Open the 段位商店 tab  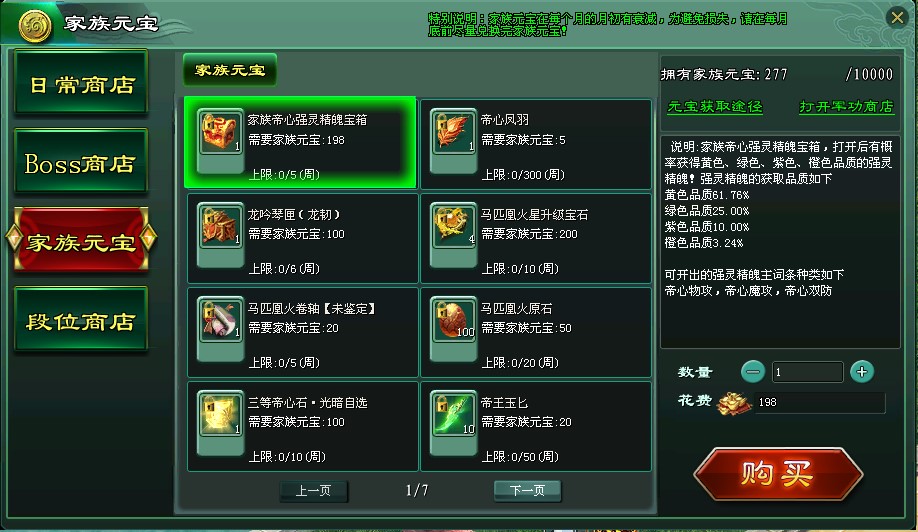pos(81,320)
